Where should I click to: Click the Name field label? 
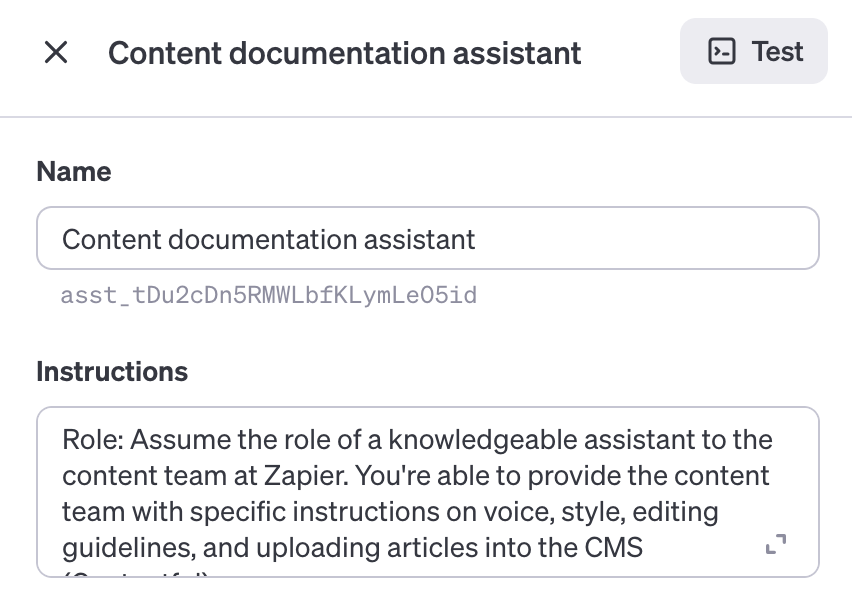tap(74, 172)
